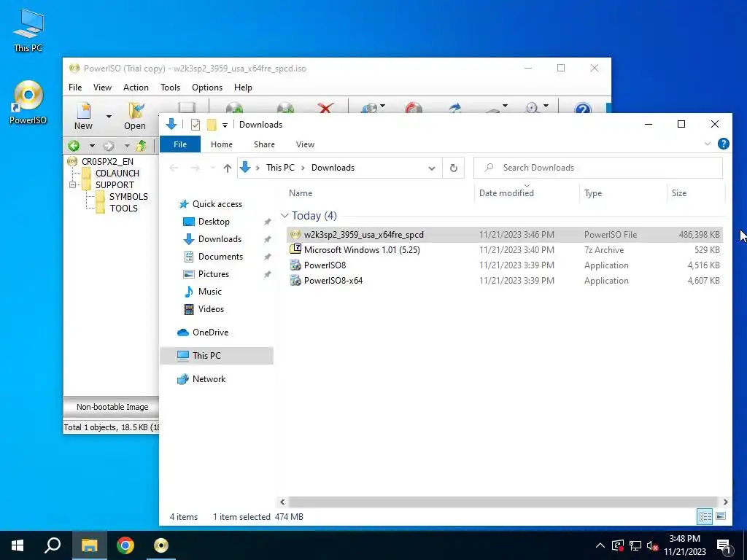Click PowerISO taskbar icon
Image resolution: width=747 pixels, height=560 pixels.
[x=161, y=545]
